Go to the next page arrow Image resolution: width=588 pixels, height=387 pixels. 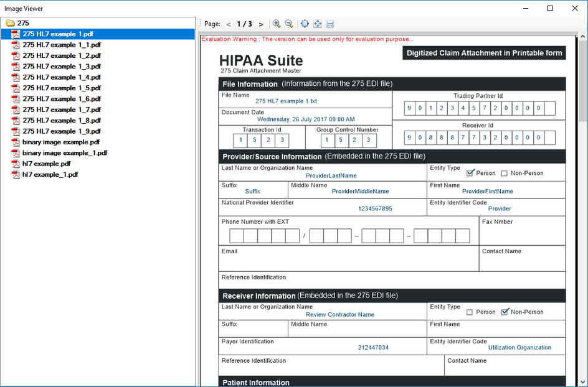260,24
